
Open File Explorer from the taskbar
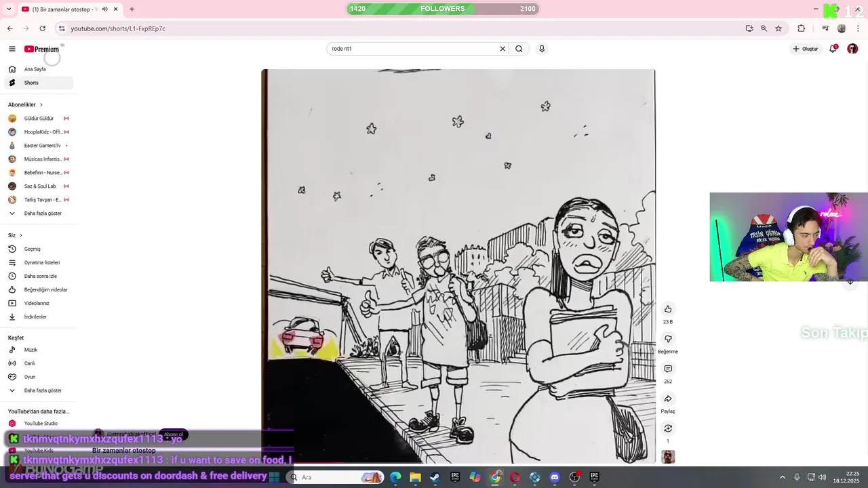415,477
